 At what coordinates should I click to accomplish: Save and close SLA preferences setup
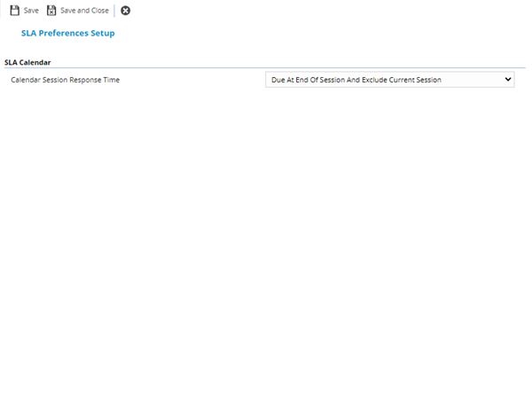pyautogui.click(x=77, y=11)
